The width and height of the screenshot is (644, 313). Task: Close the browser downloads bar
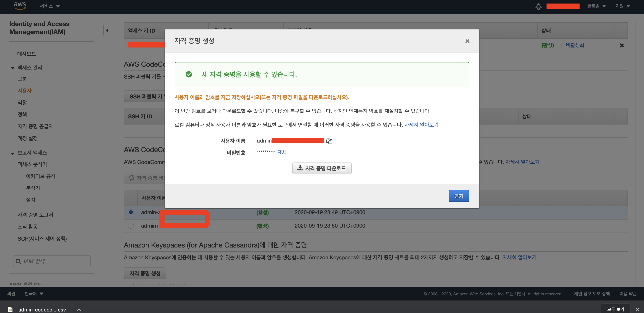[x=637, y=309]
